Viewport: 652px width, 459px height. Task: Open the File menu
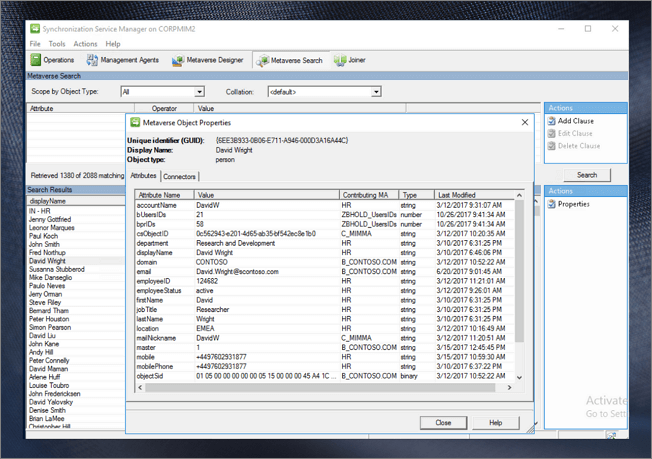tap(35, 44)
